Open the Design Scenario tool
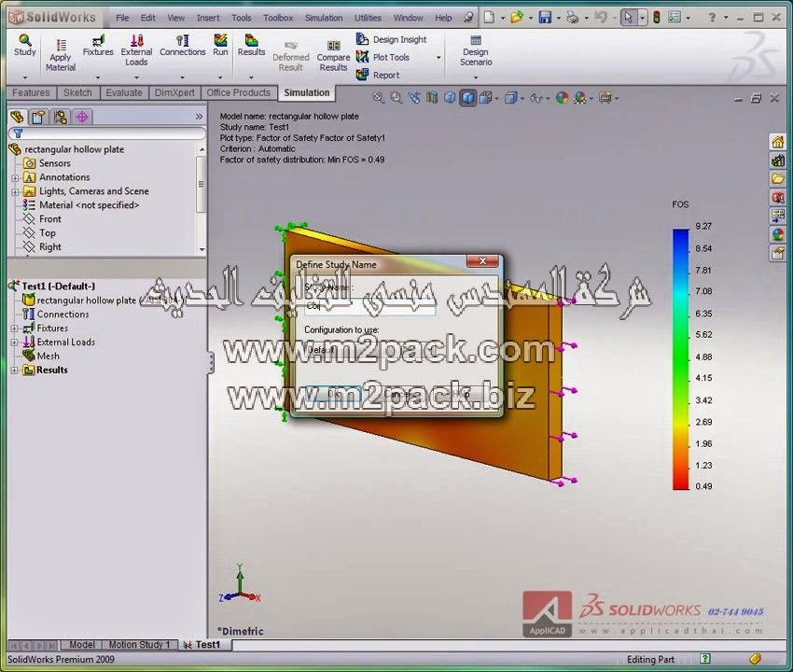 (476, 50)
